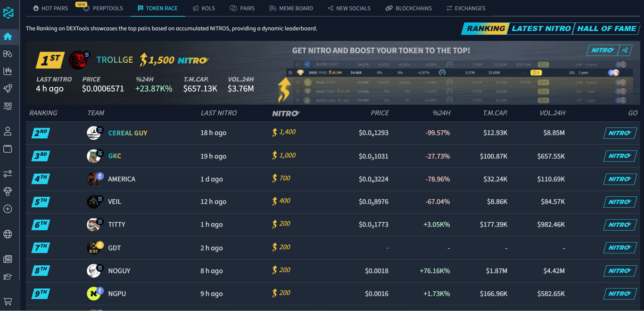Open the swap arrows sidebar icon
644x311 pixels.
pos(8,174)
